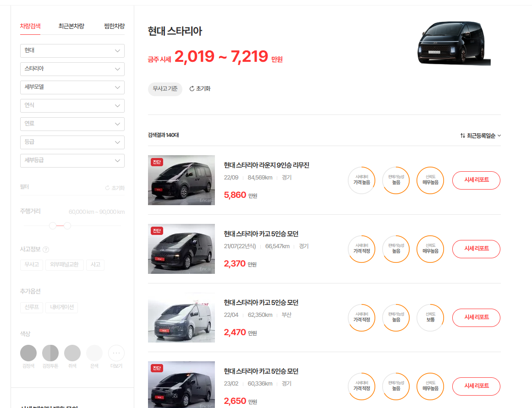532x408 pixels.
Task: Click the left handle of the 주행거리 slider
Action: (x=53, y=226)
